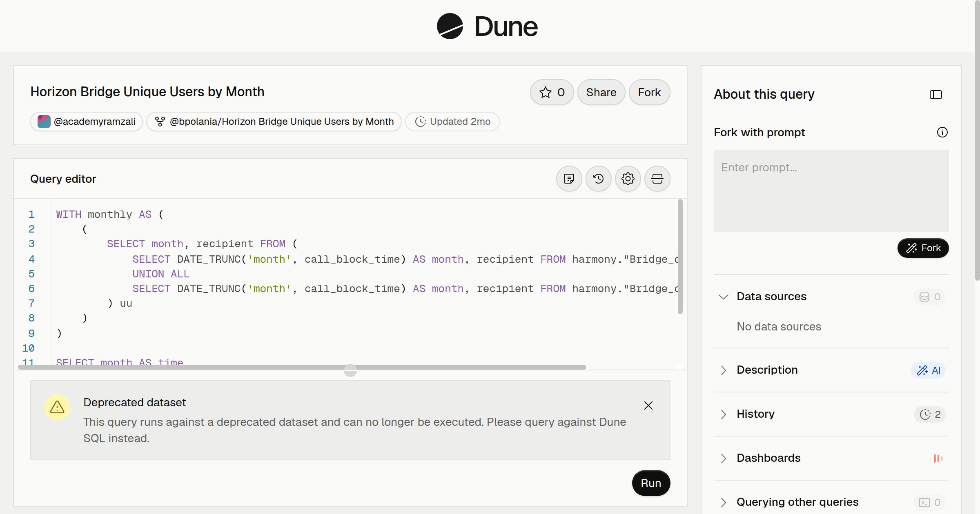This screenshot has width=980, height=514.
Task: Expand the Dashboards section
Action: click(x=724, y=458)
